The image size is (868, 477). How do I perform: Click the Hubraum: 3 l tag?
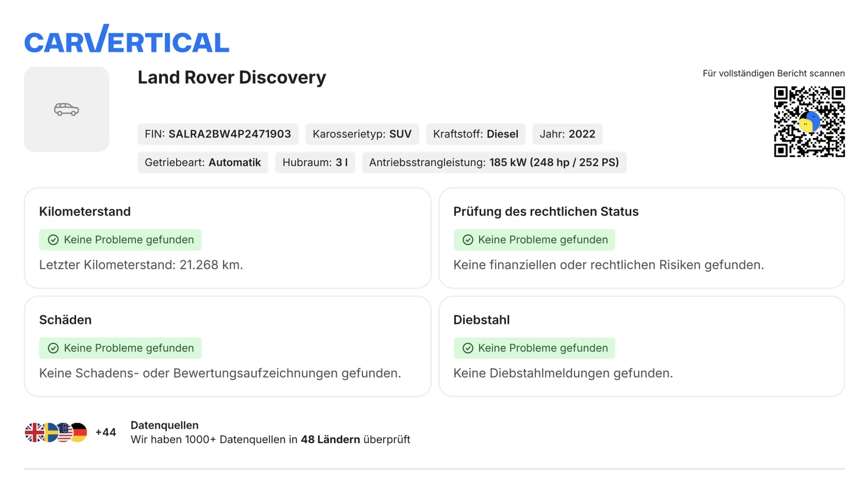tap(315, 163)
